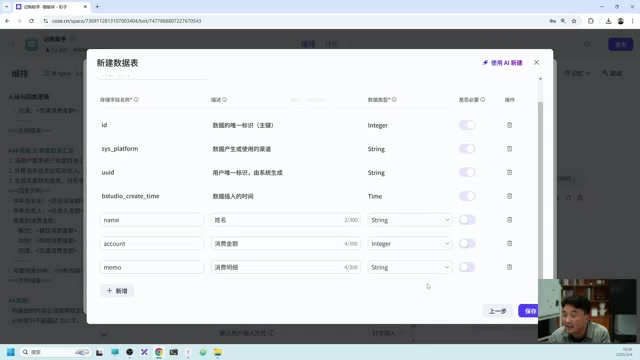
Task: Enable required switch for account field
Action: pyautogui.click(x=467, y=244)
